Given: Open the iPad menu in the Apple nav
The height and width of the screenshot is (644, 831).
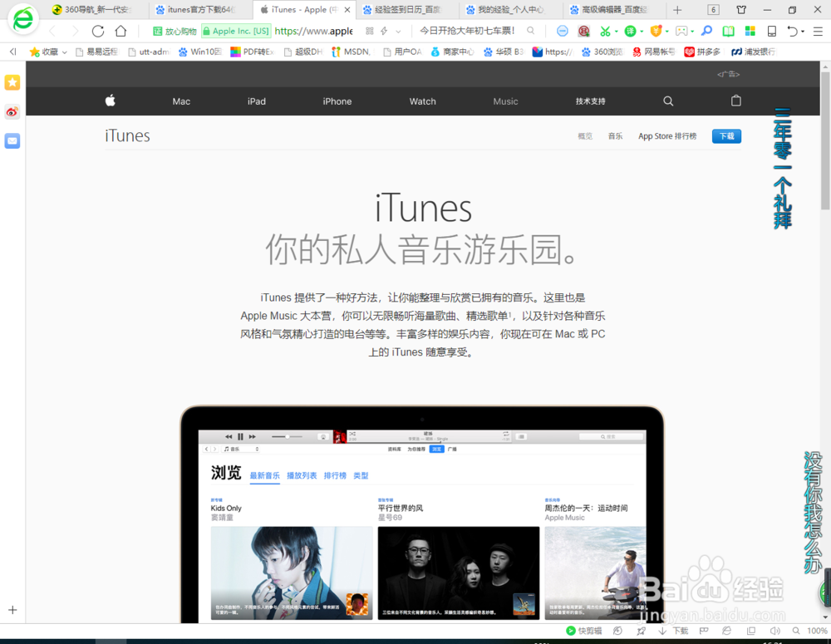Looking at the screenshot, I should point(257,101).
